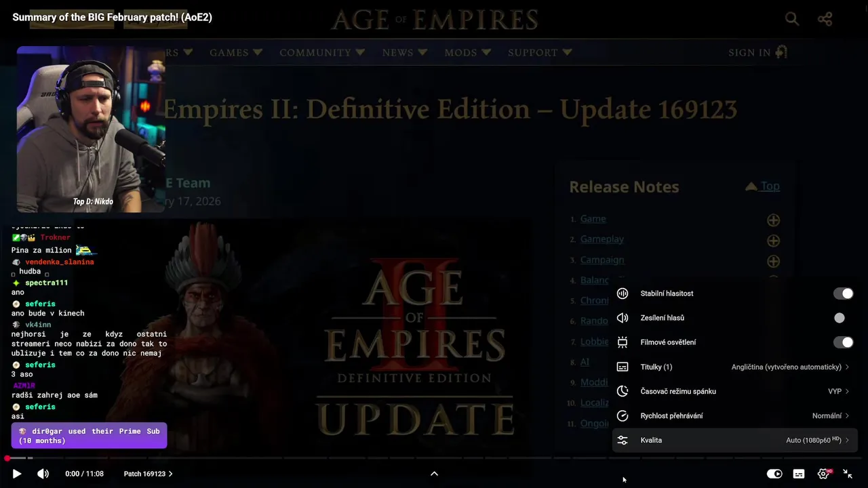Click sleep timer VYP value
The image size is (868, 488).
(835, 391)
